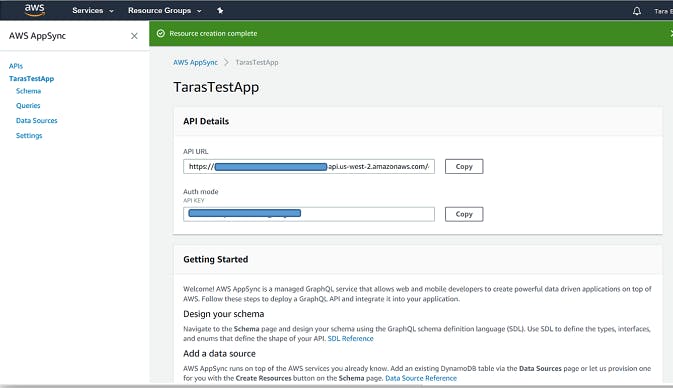Viewport: 673px width, 388px height.
Task: Copy the API URL
Action: 464,167
